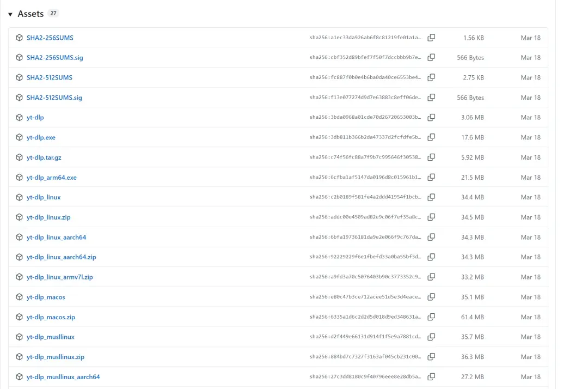Download yt-dlp.exe for Windows
This screenshot has width=588, height=389.
tap(41, 138)
